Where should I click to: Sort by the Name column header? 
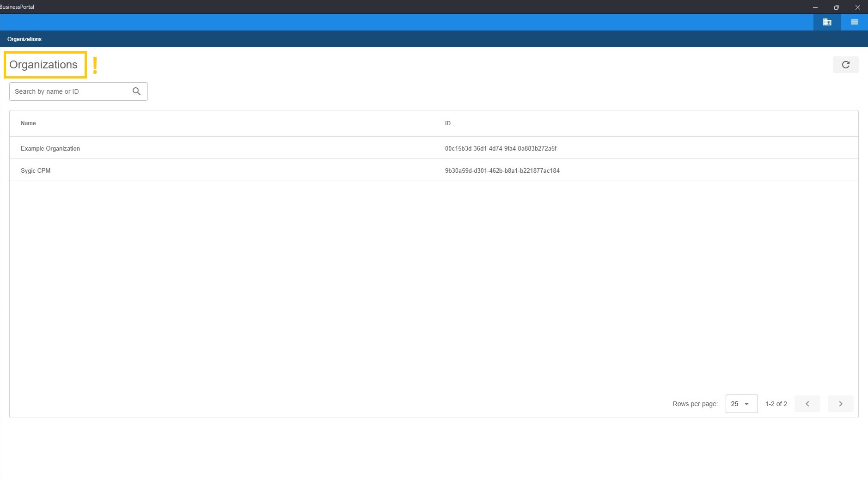click(x=28, y=123)
